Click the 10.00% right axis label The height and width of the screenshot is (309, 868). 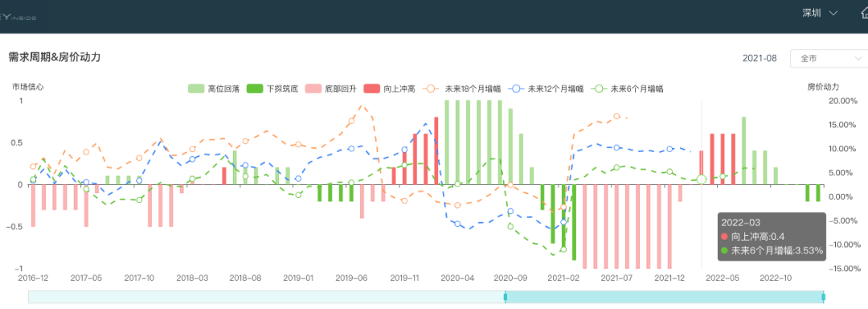click(x=842, y=149)
